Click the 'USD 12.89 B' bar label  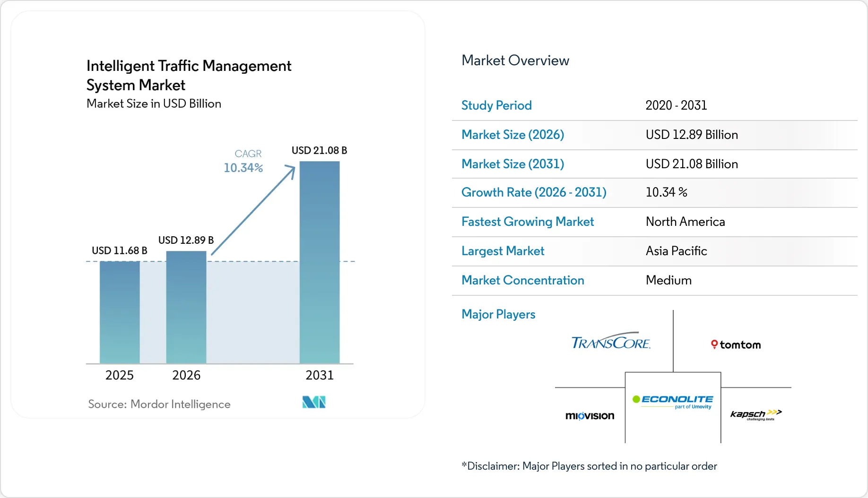pyautogui.click(x=186, y=240)
